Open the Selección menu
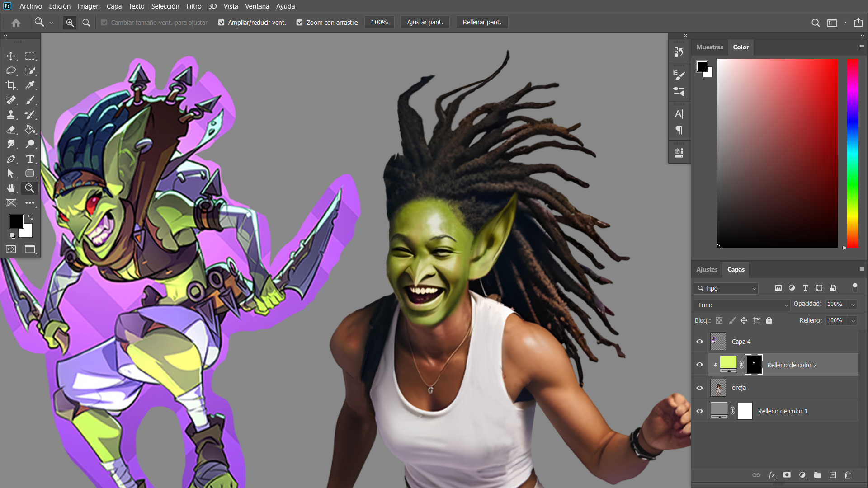This screenshot has height=488, width=868. [165, 6]
